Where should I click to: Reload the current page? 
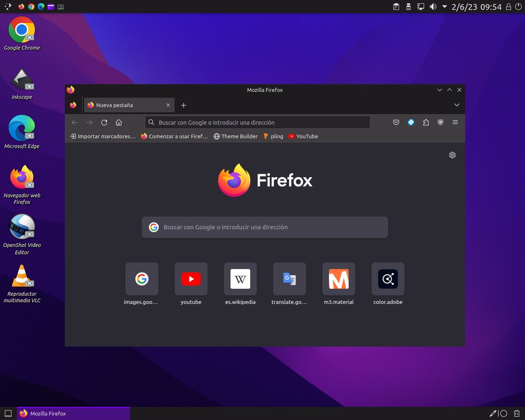point(104,122)
